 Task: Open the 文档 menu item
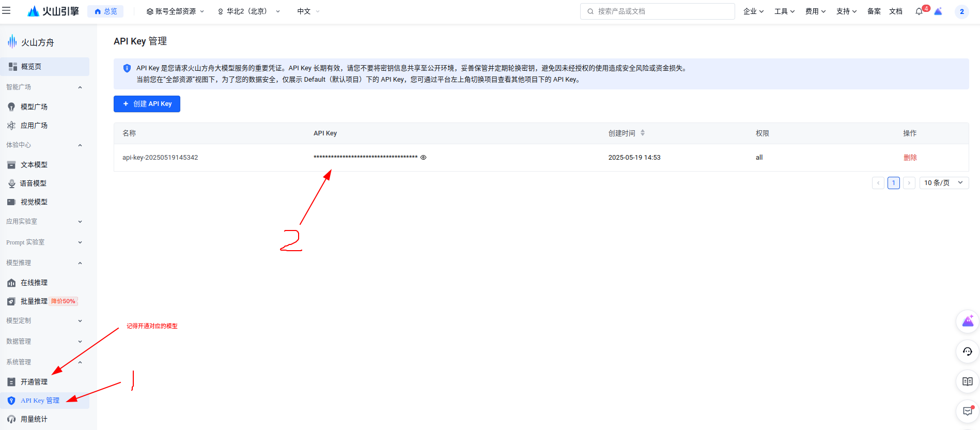(895, 11)
